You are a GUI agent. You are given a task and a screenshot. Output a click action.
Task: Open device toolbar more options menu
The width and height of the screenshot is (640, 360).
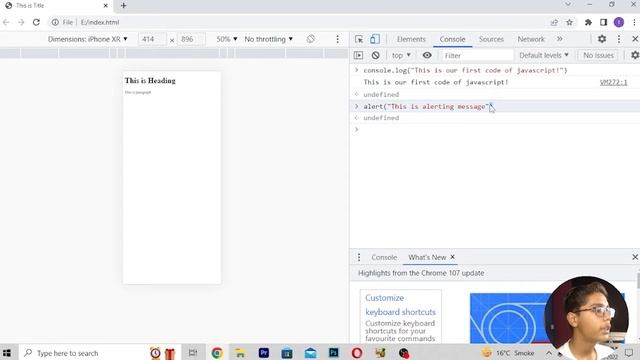pyautogui.click(x=337, y=39)
